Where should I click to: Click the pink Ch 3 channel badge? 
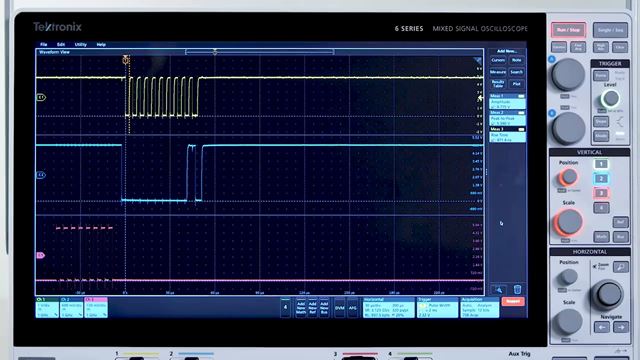point(96,307)
